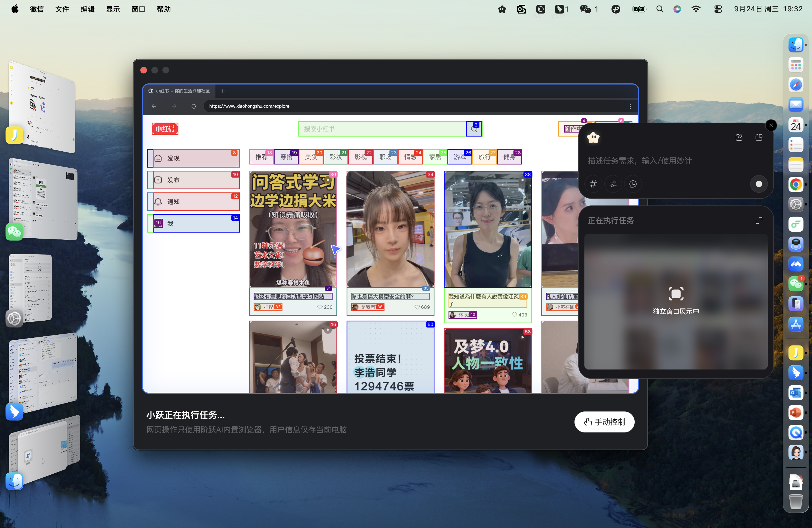Open macOS Control Center in menu bar
The width and height of the screenshot is (812, 528).
click(x=718, y=9)
